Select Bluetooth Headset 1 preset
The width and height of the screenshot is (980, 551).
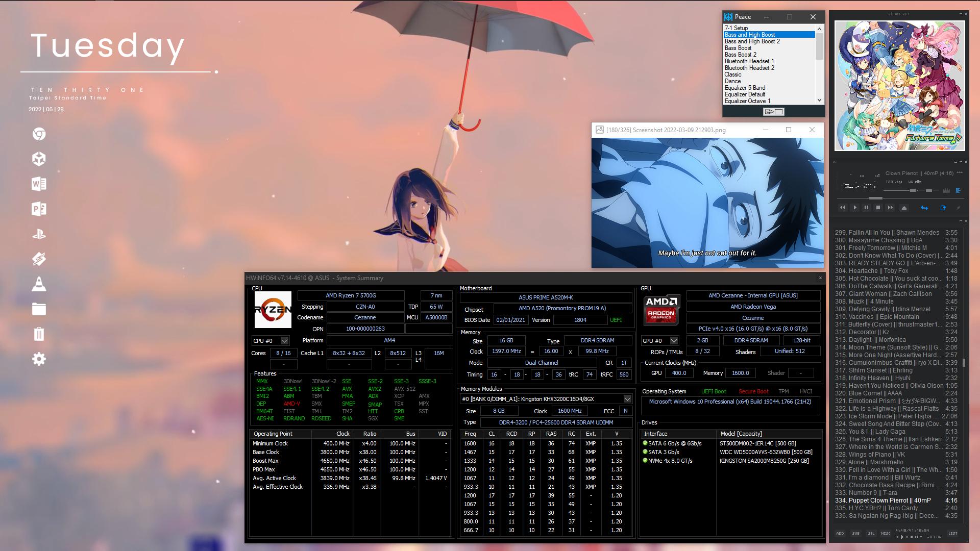[769, 61]
